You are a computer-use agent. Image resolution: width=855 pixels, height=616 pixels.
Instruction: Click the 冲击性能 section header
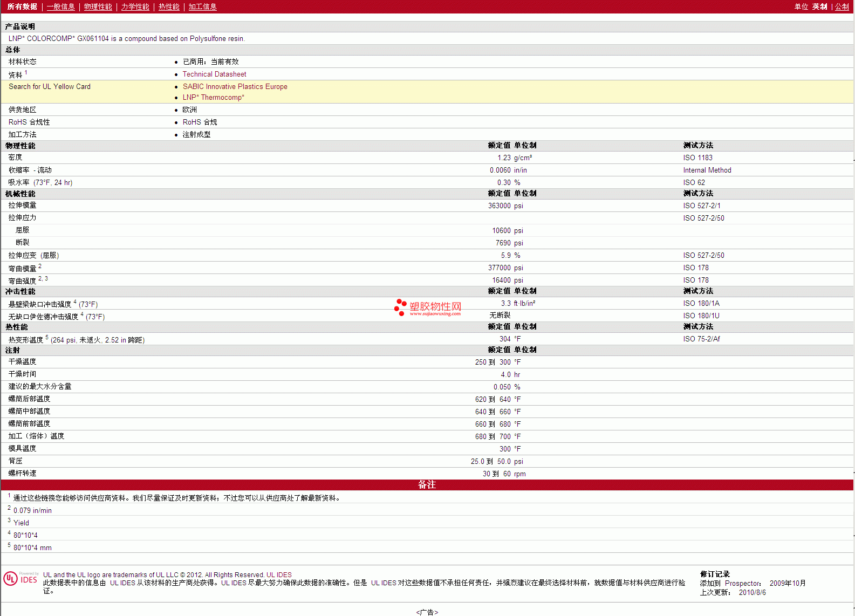click(x=20, y=292)
